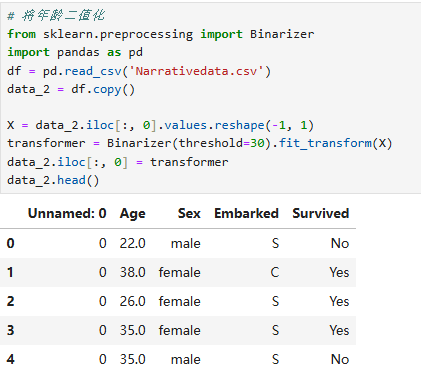
Task: Click the Embarked cell 'C' in row 1
Action: coord(275,272)
